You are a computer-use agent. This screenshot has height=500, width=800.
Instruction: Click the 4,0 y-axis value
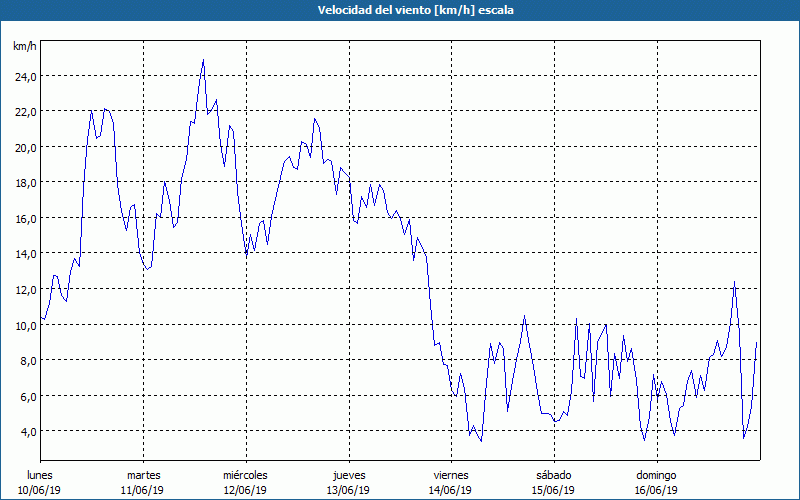28,432
